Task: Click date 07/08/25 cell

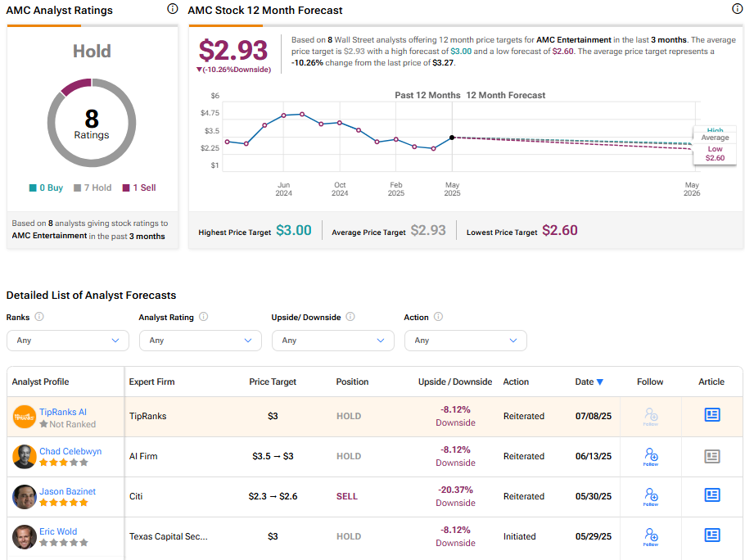Action: click(x=594, y=416)
